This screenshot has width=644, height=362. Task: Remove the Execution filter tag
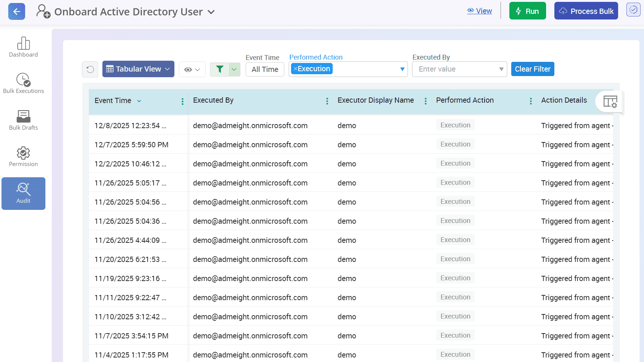[296, 69]
